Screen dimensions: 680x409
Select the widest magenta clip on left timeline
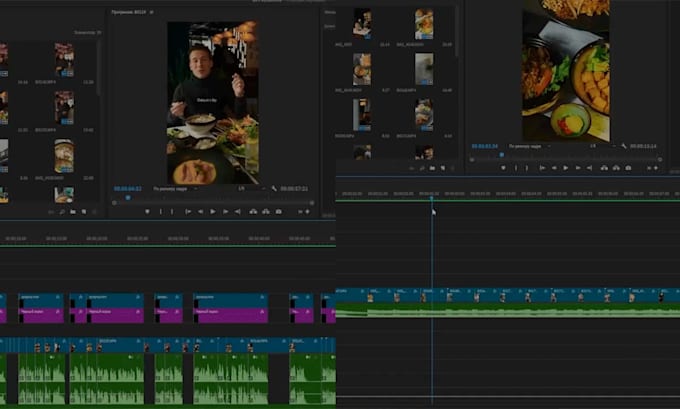[x=231, y=315]
